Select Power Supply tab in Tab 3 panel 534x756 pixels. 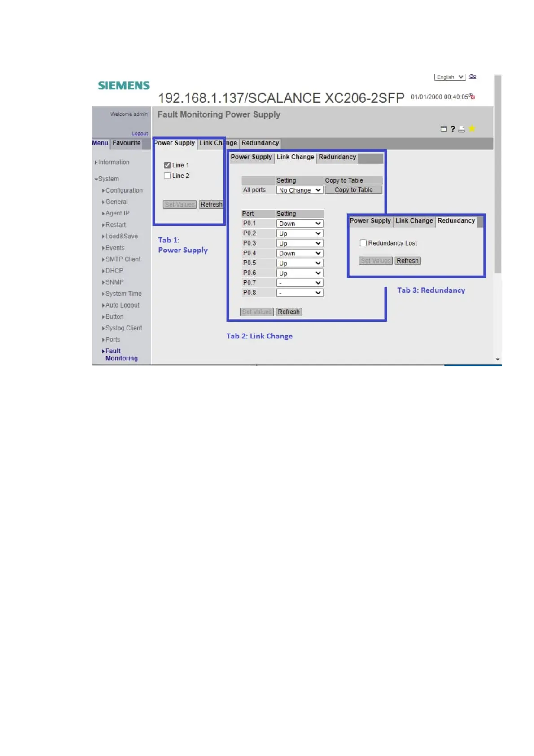pyautogui.click(x=370, y=221)
